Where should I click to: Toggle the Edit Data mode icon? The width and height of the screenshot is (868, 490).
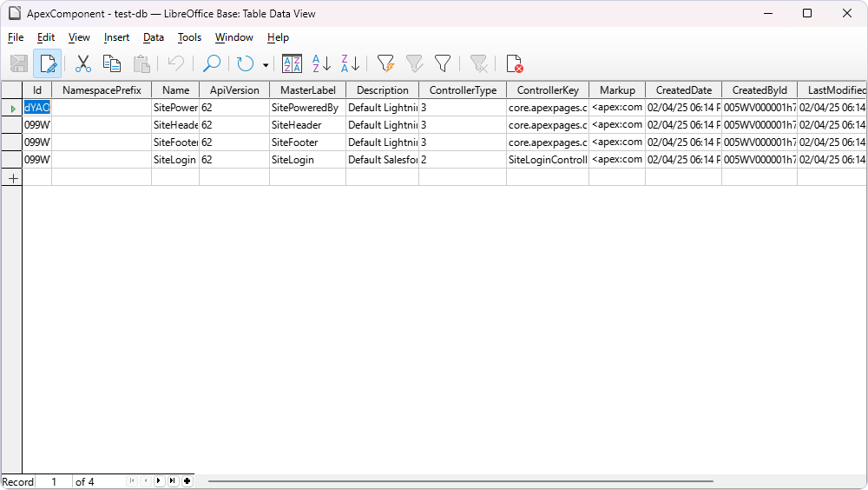click(48, 63)
